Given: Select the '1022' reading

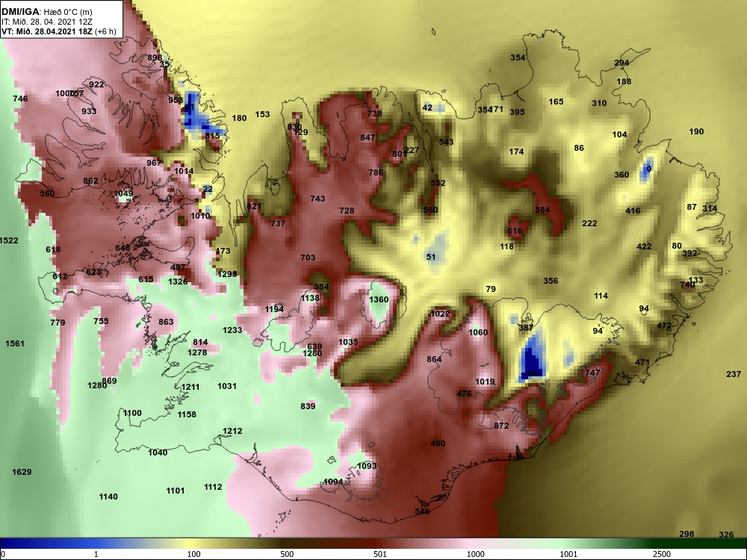Looking at the screenshot, I should pos(440,314).
